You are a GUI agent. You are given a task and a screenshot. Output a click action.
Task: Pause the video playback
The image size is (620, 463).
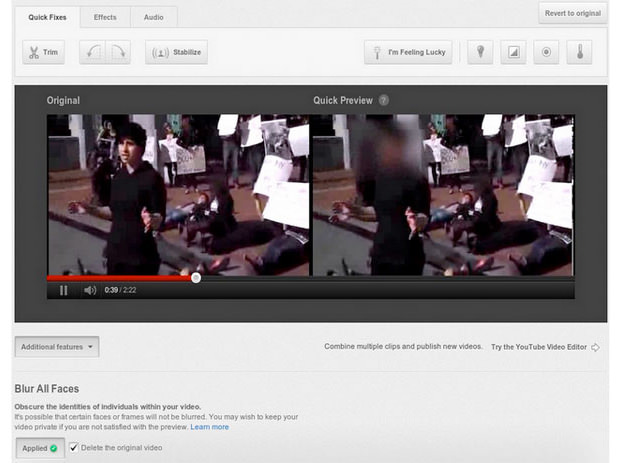tap(64, 290)
